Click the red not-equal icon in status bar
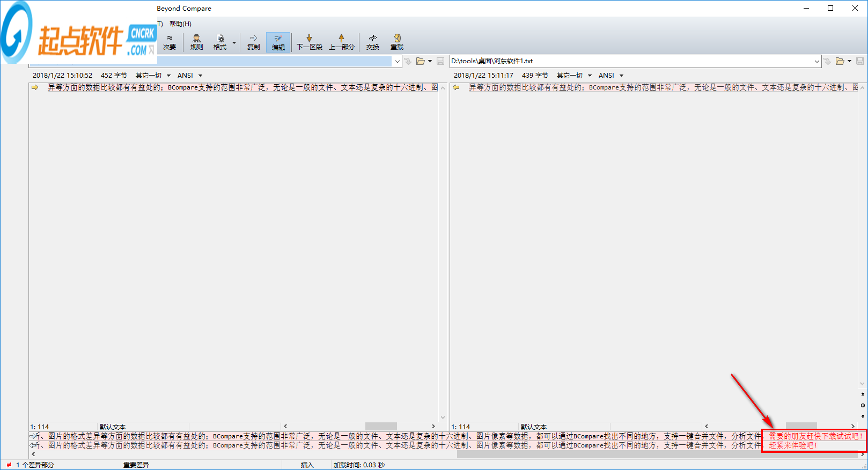The height and width of the screenshot is (470, 868). tap(9, 465)
